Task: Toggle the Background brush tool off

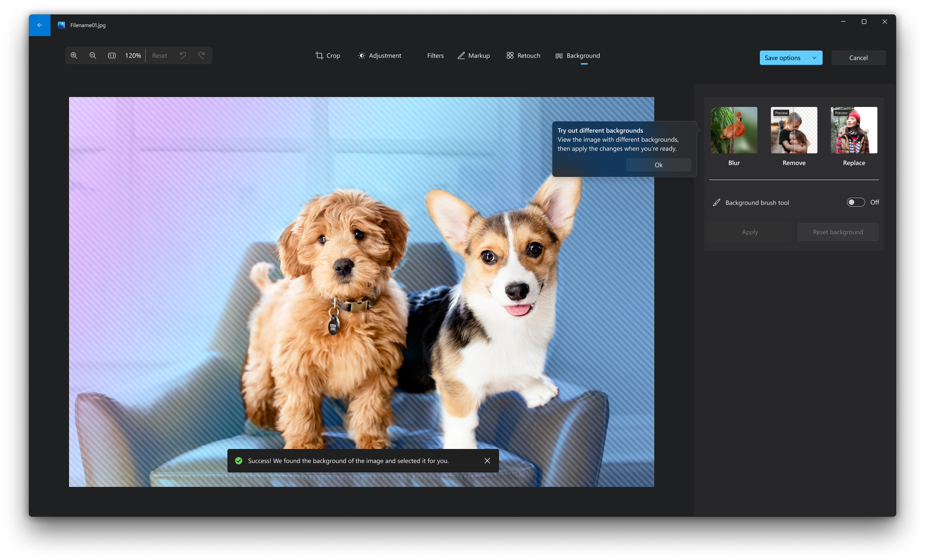Action: [856, 202]
